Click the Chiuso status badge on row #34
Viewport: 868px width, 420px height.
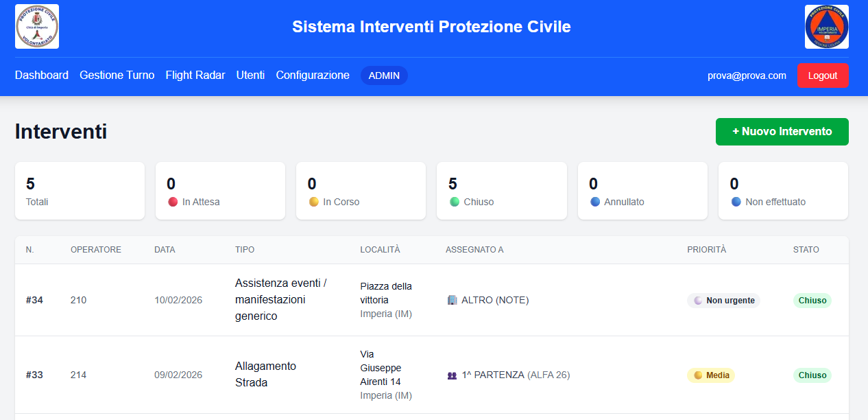point(812,300)
